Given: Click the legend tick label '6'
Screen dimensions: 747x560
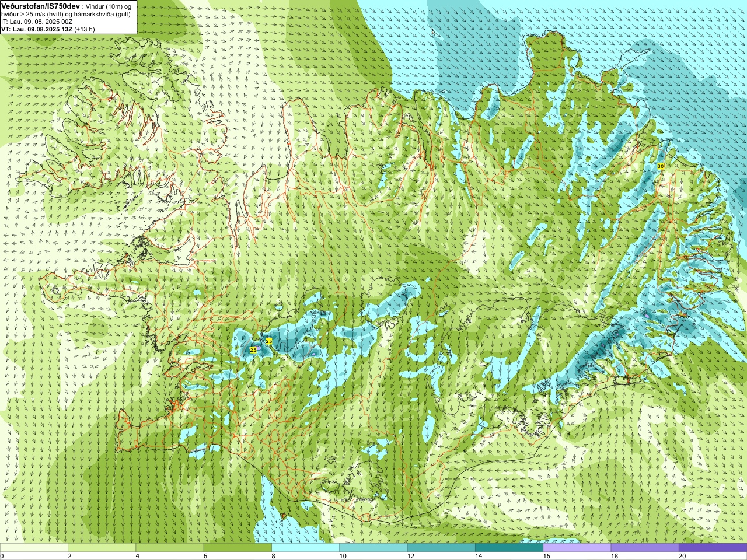Looking at the screenshot, I should point(205,556).
